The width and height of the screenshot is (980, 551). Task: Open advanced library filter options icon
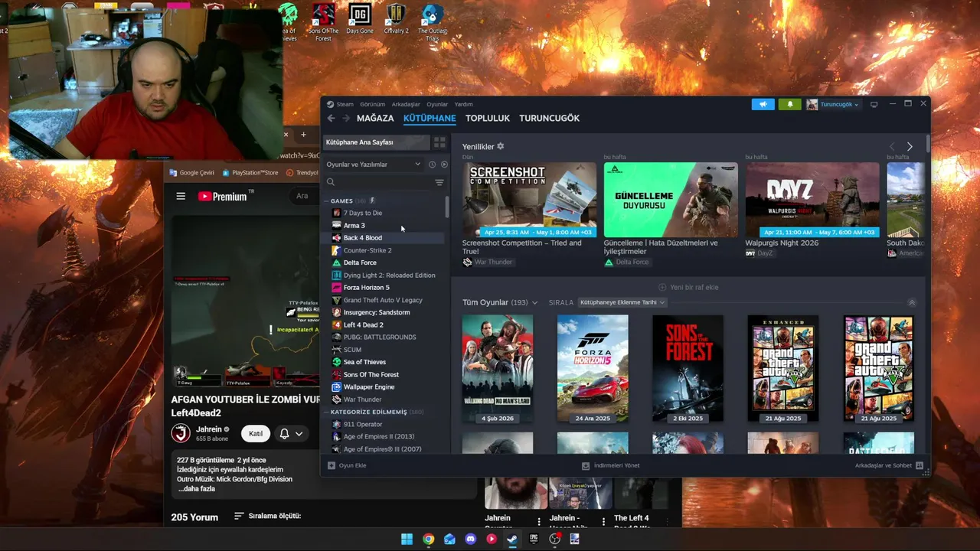[439, 182]
